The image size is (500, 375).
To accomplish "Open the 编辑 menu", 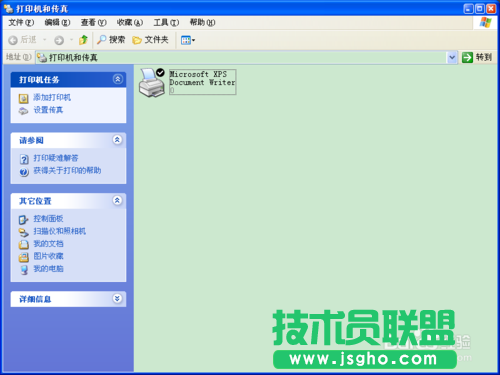I will click(57, 22).
